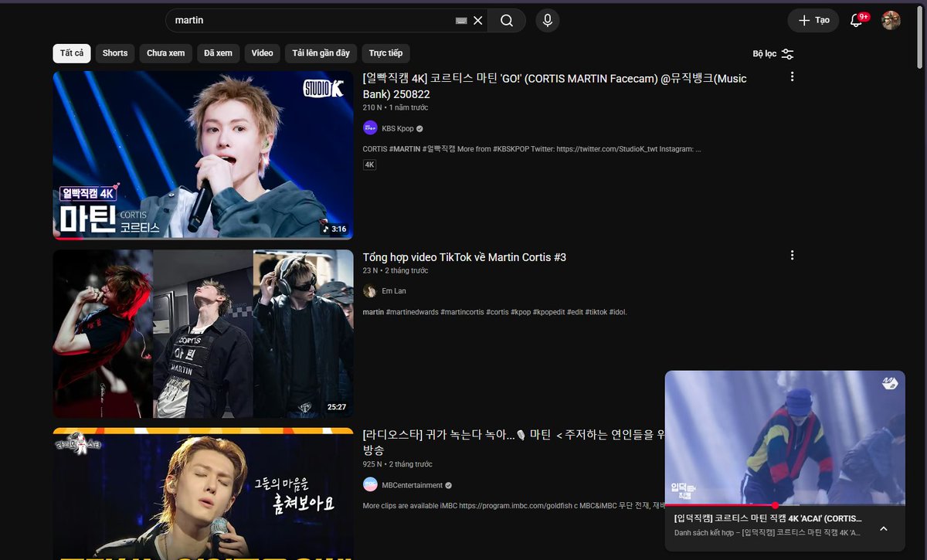Select the Tải lên gần đây chip

click(321, 53)
